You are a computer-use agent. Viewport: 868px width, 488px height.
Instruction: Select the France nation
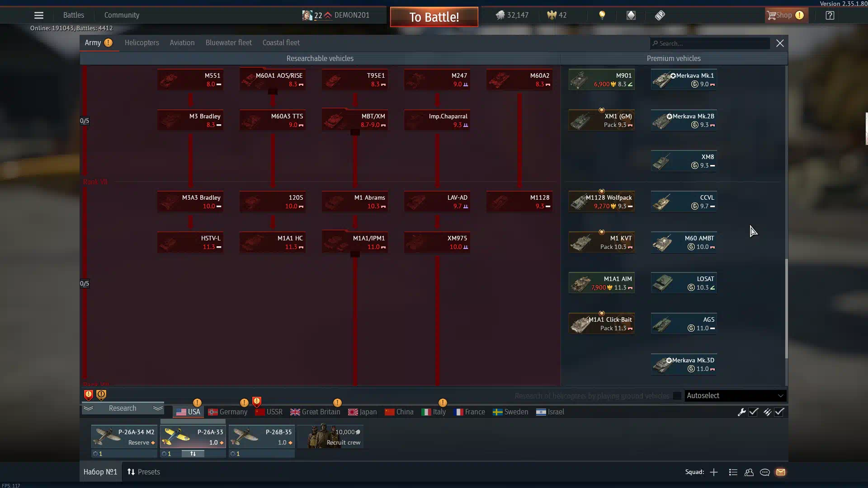coord(469,412)
